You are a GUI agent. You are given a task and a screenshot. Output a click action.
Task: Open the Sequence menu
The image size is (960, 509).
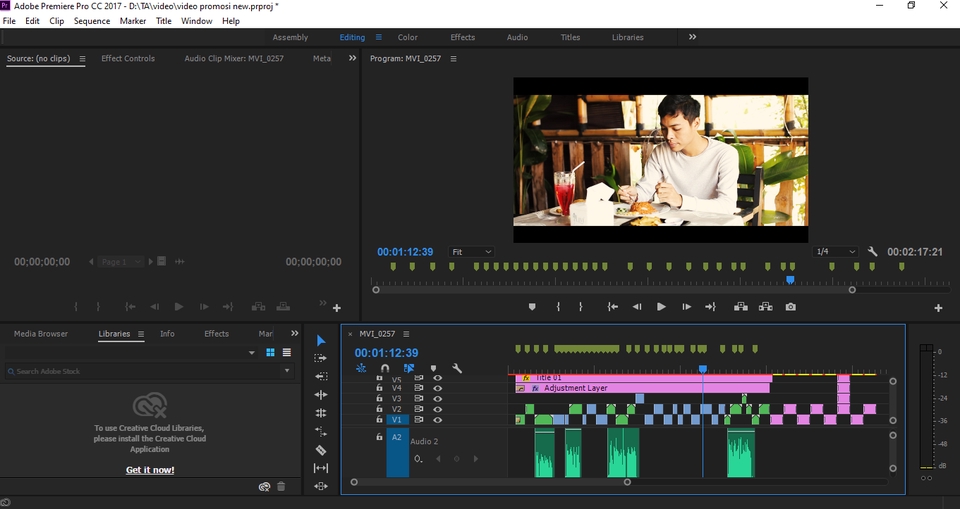[91, 21]
